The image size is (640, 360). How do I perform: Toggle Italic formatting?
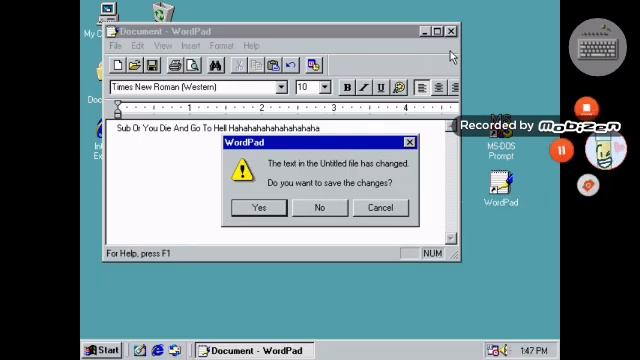[364, 87]
